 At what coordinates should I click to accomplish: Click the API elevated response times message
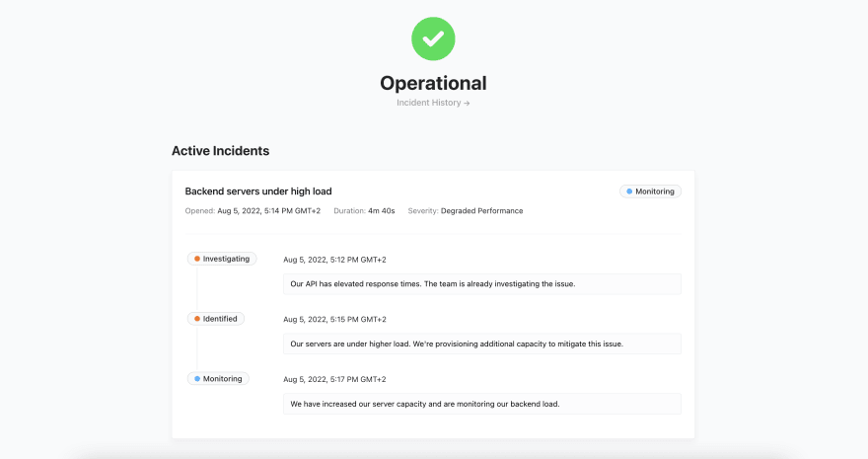482,284
